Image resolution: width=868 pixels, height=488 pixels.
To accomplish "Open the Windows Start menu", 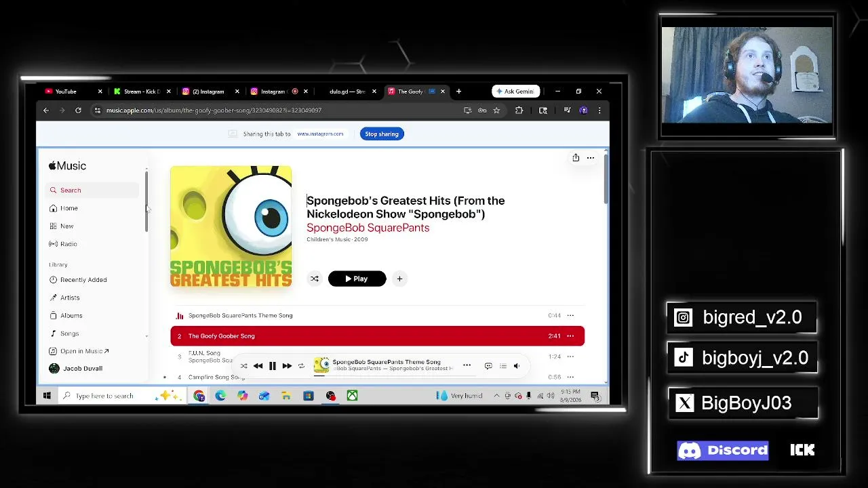I will tap(47, 396).
